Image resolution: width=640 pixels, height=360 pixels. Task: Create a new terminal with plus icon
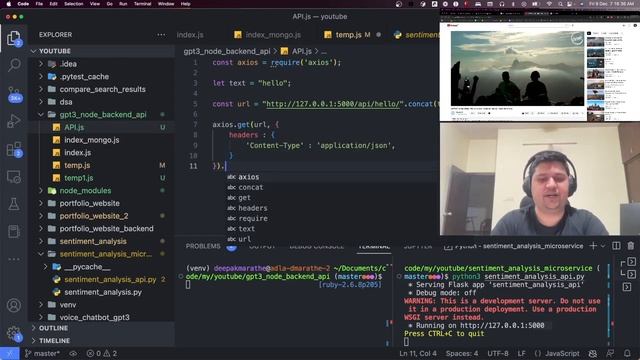(x=593, y=246)
